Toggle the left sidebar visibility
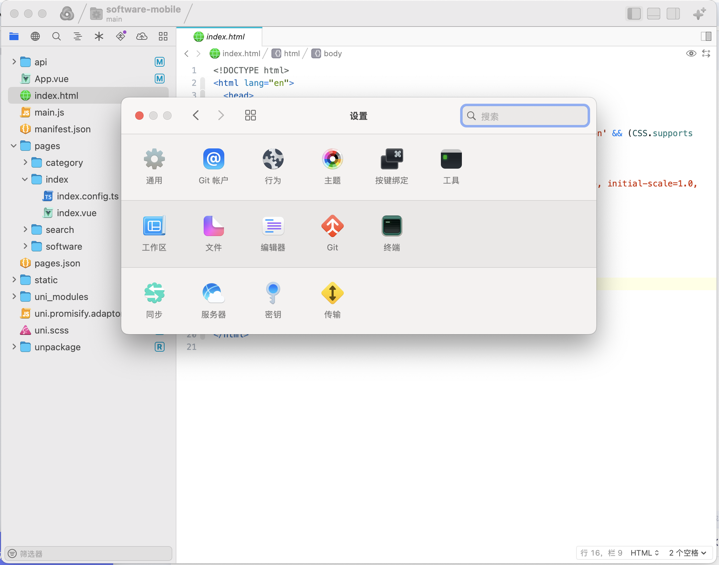The image size is (719, 565). tap(634, 14)
